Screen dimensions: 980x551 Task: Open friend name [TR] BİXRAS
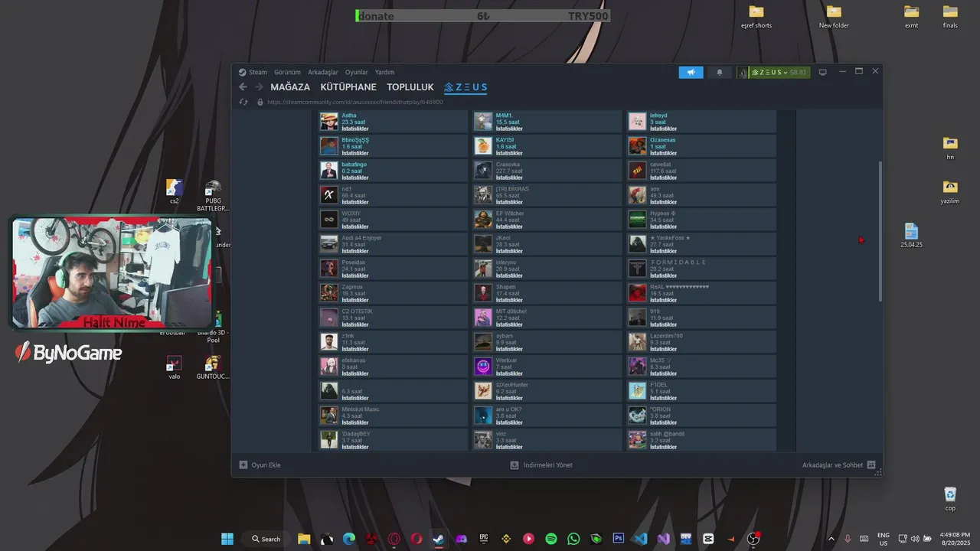(512, 189)
